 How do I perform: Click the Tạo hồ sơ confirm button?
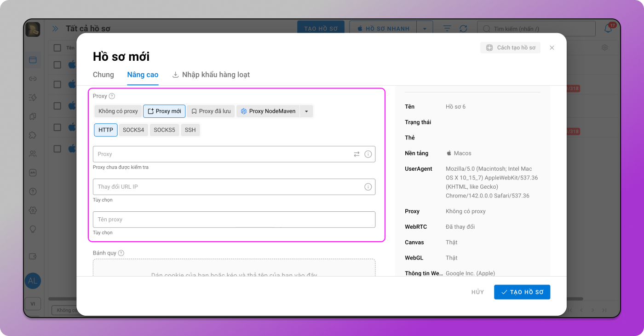coord(522,292)
